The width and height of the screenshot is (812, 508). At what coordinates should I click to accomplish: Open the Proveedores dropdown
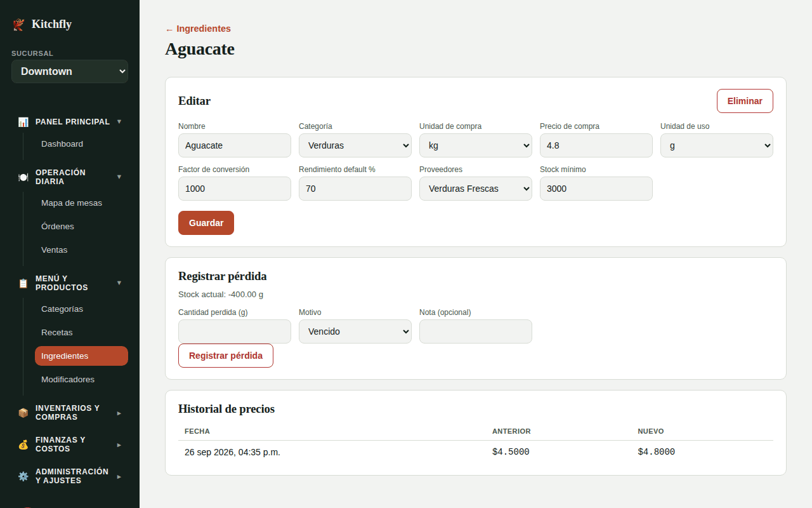pyautogui.click(x=476, y=189)
